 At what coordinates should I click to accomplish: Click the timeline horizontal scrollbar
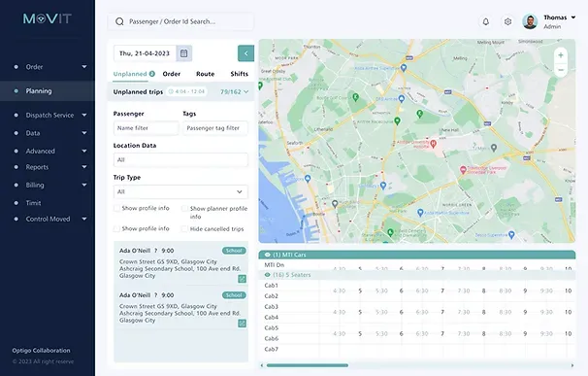pyautogui.click(x=308, y=365)
